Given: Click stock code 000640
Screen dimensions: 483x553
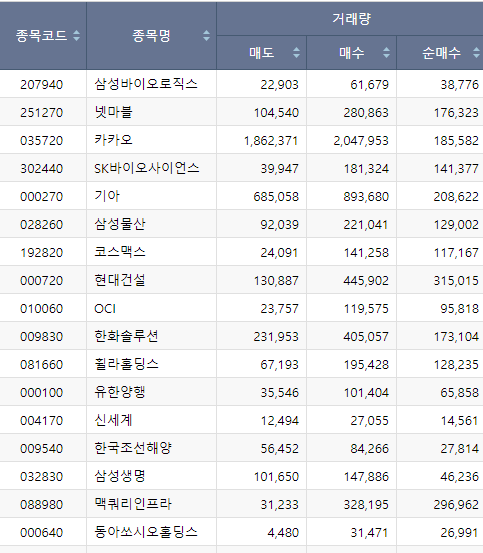Looking at the screenshot, I should pyautogui.click(x=42, y=533).
